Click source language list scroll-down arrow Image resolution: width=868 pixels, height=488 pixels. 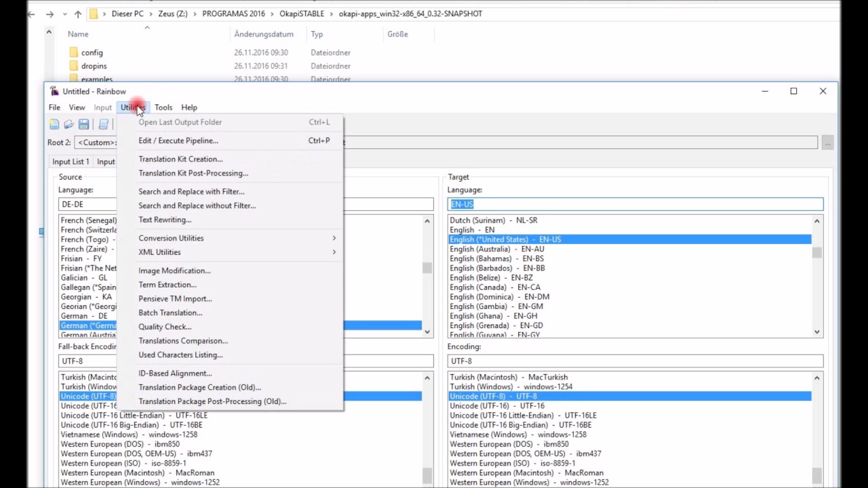tap(427, 331)
